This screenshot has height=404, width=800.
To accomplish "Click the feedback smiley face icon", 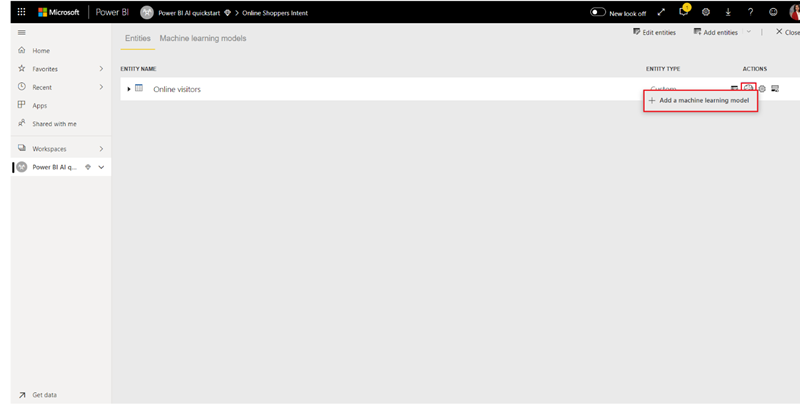I will click(x=773, y=12).
